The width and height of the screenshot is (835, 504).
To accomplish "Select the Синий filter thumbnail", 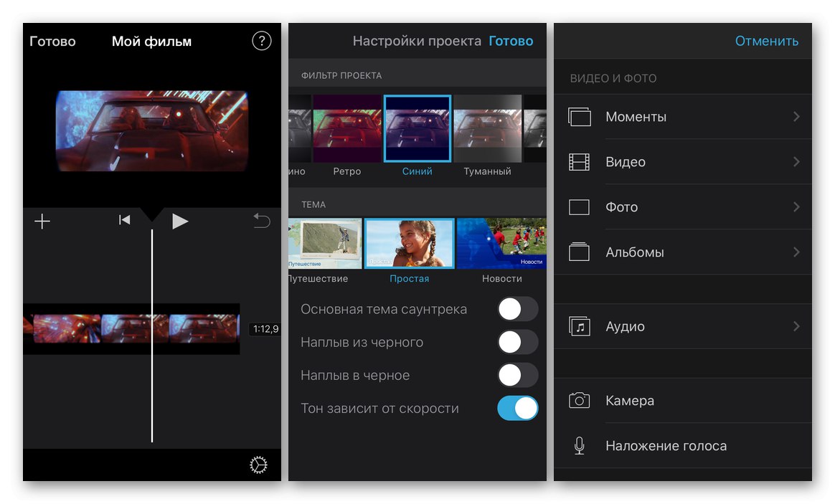I will [417, 128].
